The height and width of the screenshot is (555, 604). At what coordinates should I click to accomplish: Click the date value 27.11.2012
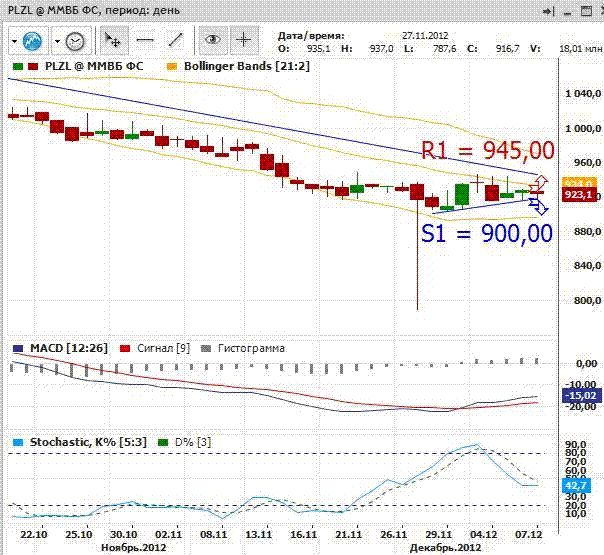coord(425,36)
